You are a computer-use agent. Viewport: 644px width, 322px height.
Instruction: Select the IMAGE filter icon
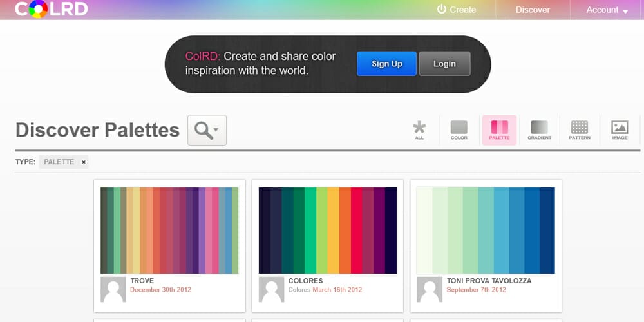pyautogui.click(x=620, y=130)
